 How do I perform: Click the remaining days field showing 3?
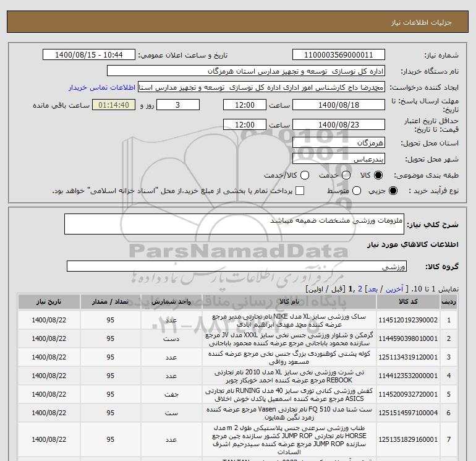[178, 105]
